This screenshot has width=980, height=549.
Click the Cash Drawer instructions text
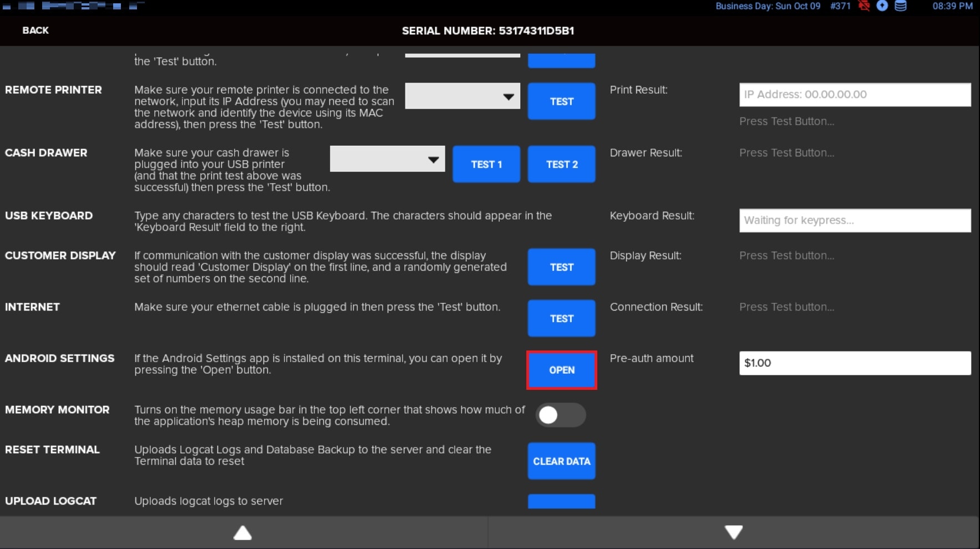coord(232,170)
